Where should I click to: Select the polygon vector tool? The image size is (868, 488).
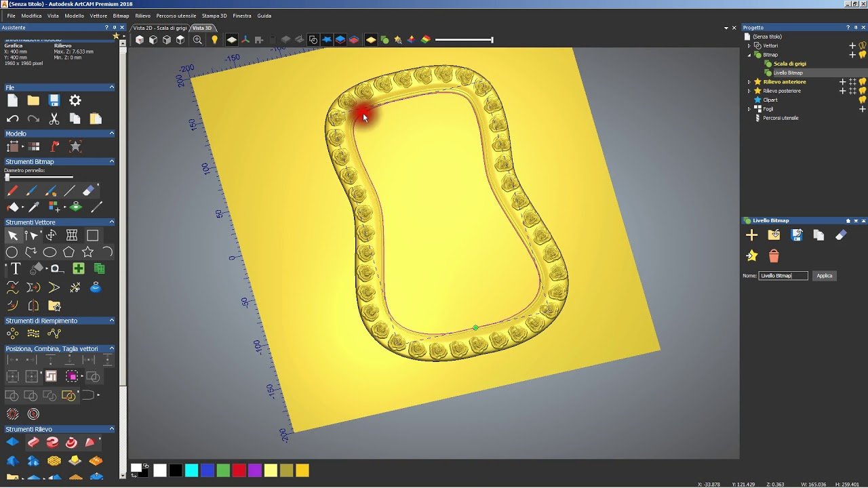coord(68,252)
